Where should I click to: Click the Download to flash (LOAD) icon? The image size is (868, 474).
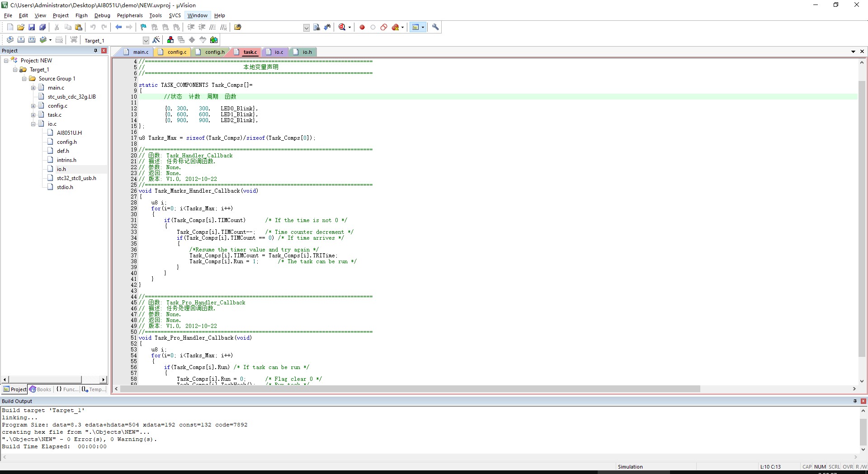point(74,40)
